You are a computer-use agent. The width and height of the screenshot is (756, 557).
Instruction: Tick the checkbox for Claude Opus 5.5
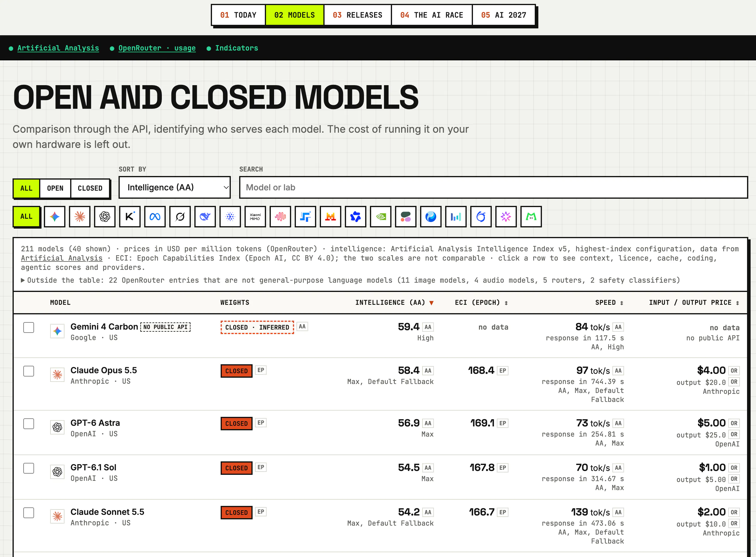coord(29,371)
